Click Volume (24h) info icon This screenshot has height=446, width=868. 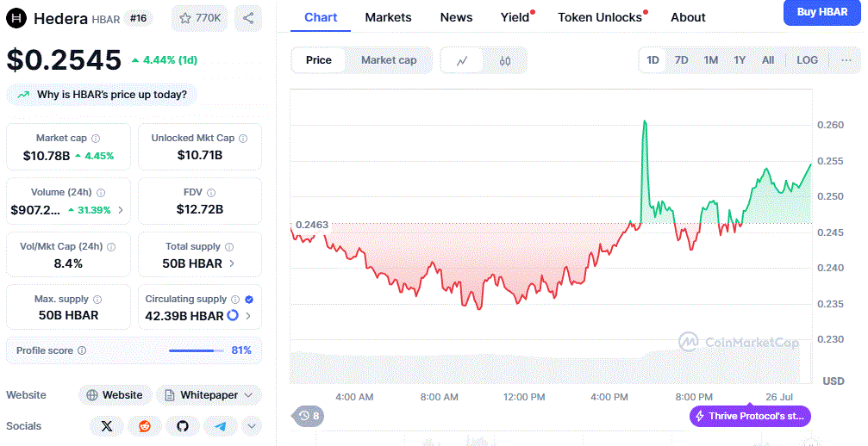(x=101, y=192)
